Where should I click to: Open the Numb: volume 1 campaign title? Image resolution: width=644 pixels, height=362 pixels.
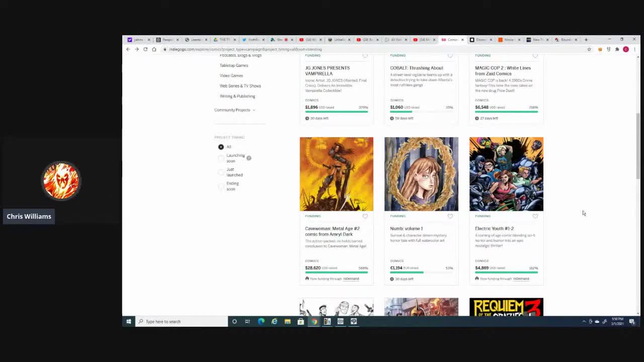[x=407, y=229]
